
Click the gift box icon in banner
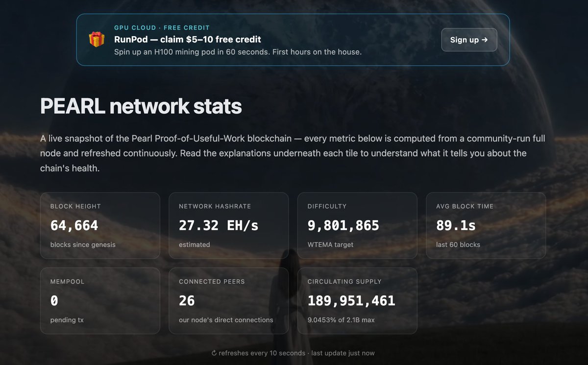pos(97,40)
